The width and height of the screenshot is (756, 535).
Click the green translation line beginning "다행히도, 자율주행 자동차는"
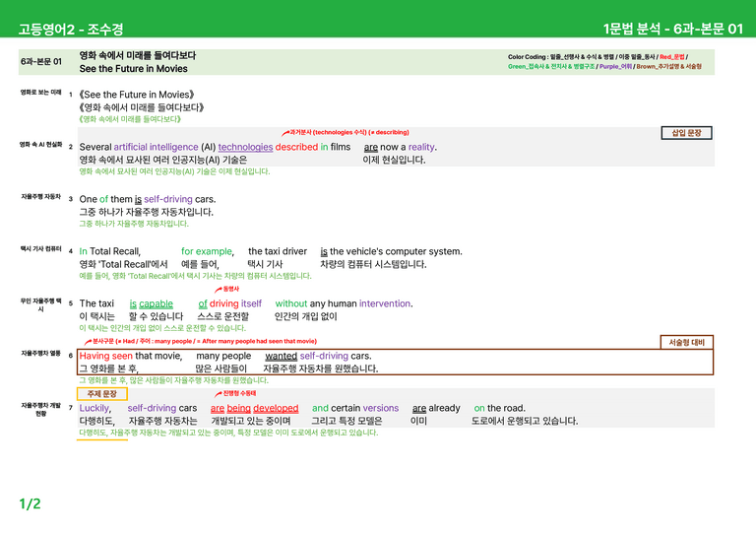pos(228,433)
